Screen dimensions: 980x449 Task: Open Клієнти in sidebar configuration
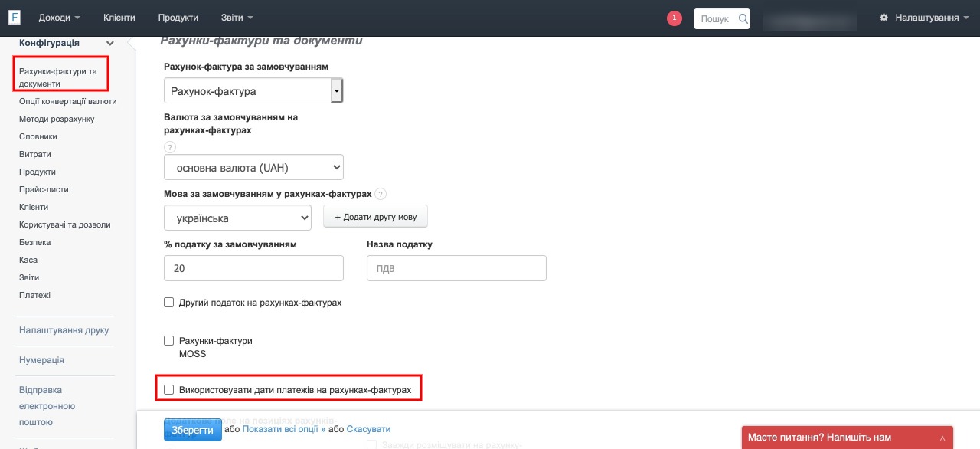34,207
